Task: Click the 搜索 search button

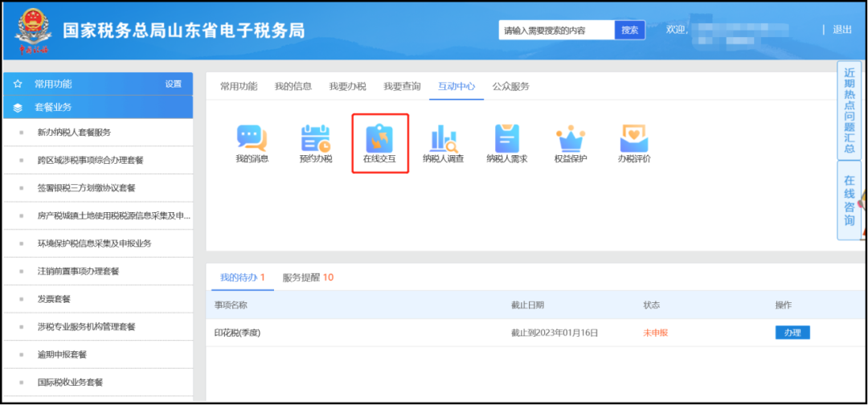Action: coord(630,31)
